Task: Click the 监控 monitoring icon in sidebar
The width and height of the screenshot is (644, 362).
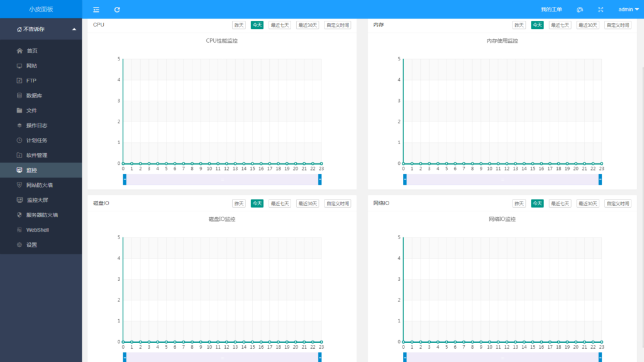Action: [19, 170]
